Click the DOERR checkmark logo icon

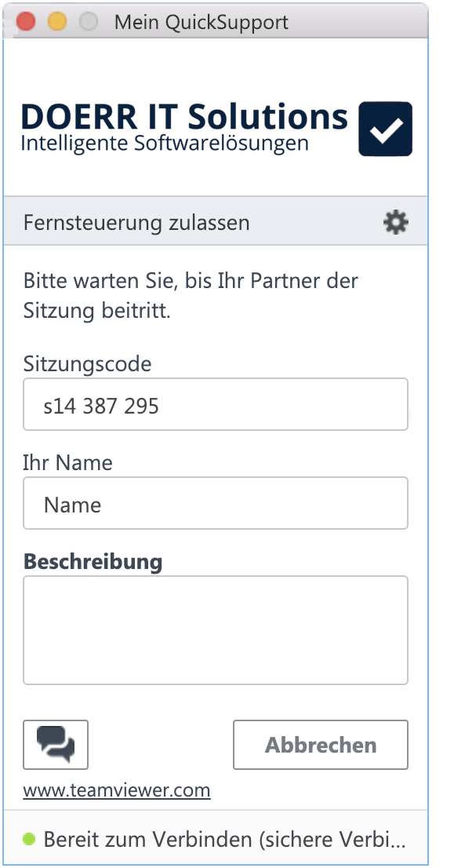click(x=386, y=129)
